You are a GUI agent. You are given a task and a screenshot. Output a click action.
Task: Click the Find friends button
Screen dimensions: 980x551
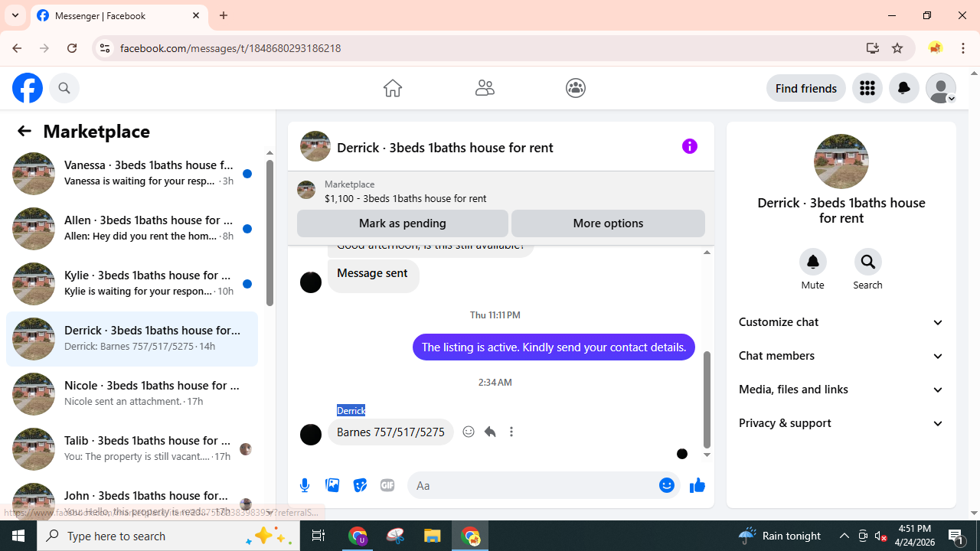pyautogui.click(x=806, y=88)
